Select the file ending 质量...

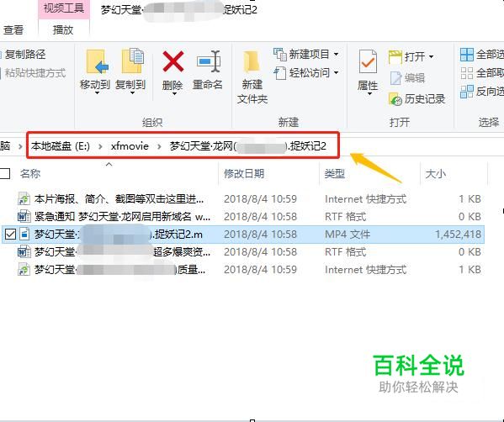119,270
